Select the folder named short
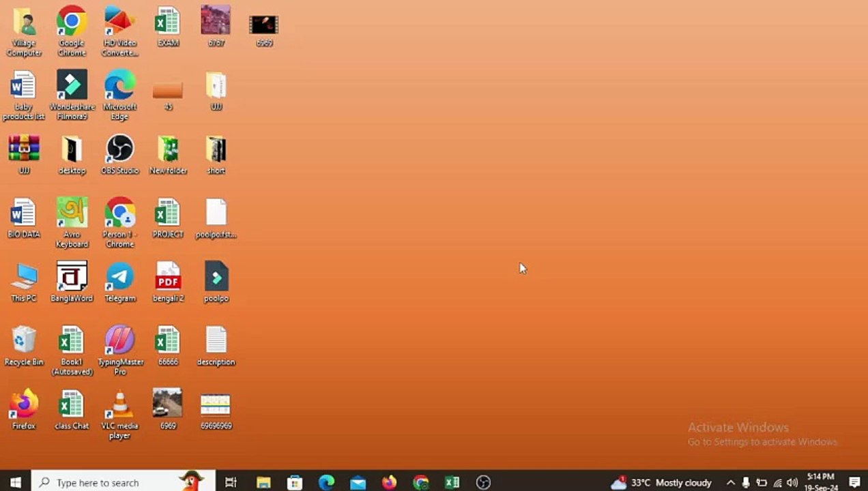Screen dimensions: 868x491 [216, 155]
